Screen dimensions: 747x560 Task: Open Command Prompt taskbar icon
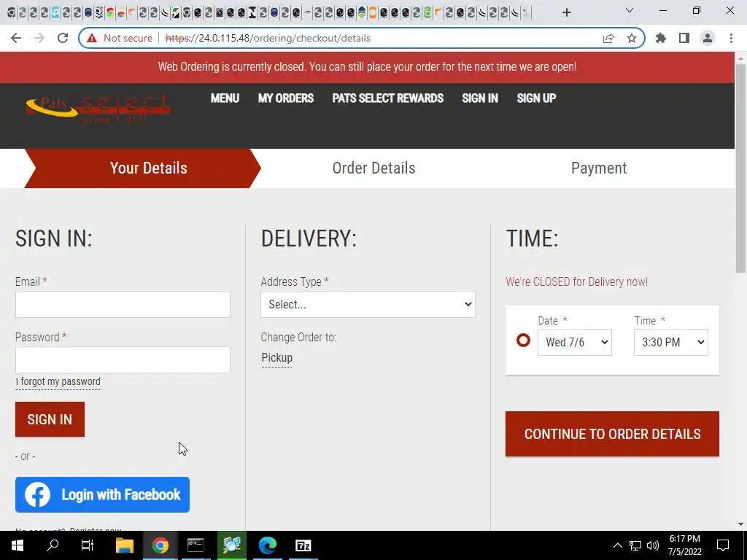pos(196,545)
